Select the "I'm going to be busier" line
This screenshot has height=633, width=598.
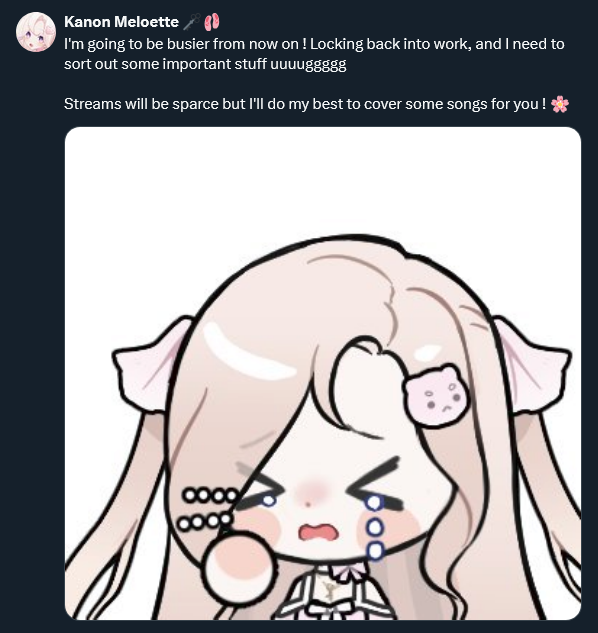click(x=314, y=44)
